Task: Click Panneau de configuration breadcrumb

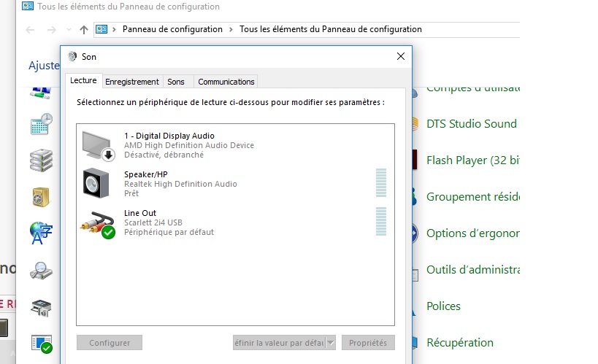Action: click(172, 29)
